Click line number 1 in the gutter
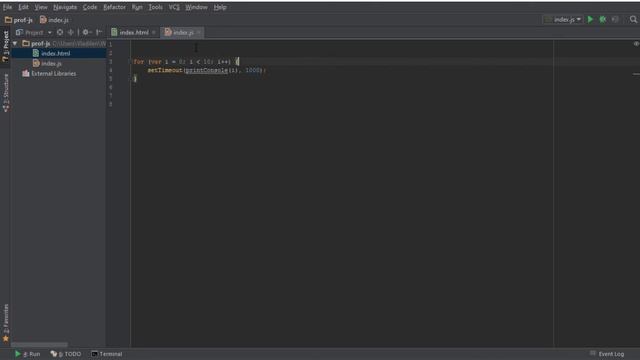 point(110,44)
